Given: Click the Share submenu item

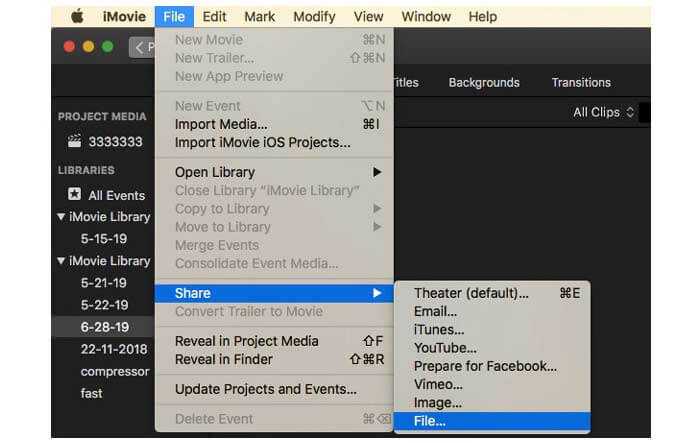Looking at the screenshot, I should tap(274, 293).
